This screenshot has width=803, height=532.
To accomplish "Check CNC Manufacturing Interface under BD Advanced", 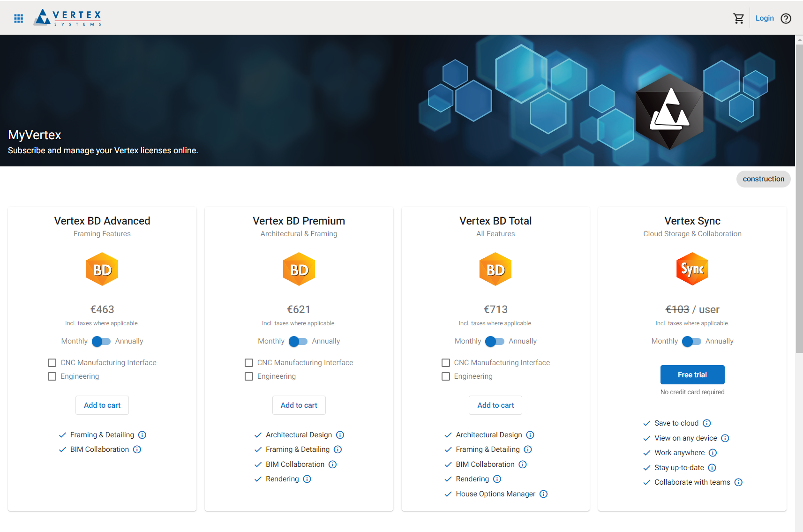I will pyautogui.click(x=52, y=363).
